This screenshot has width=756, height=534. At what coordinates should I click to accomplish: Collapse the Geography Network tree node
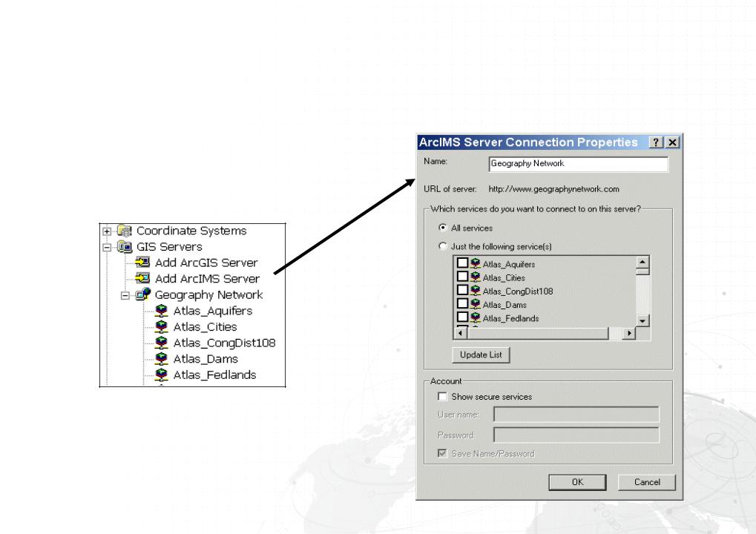[x=125, y=295]
